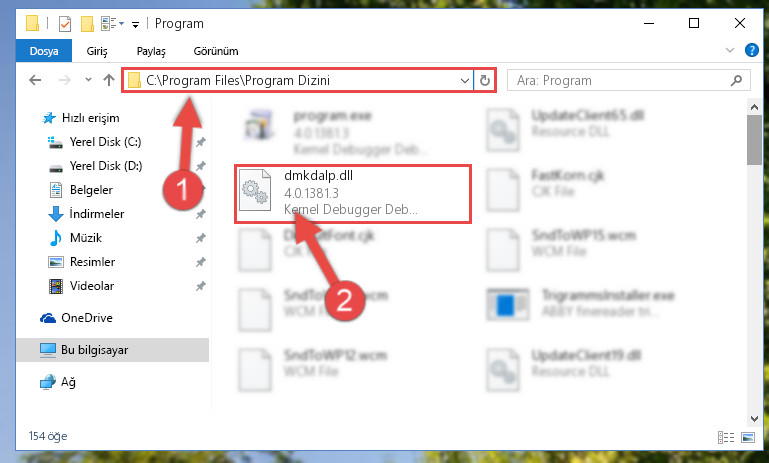This screenshot has width=769, height=463.
Task: Go back with the left arrow
Action: pos(35,80)
